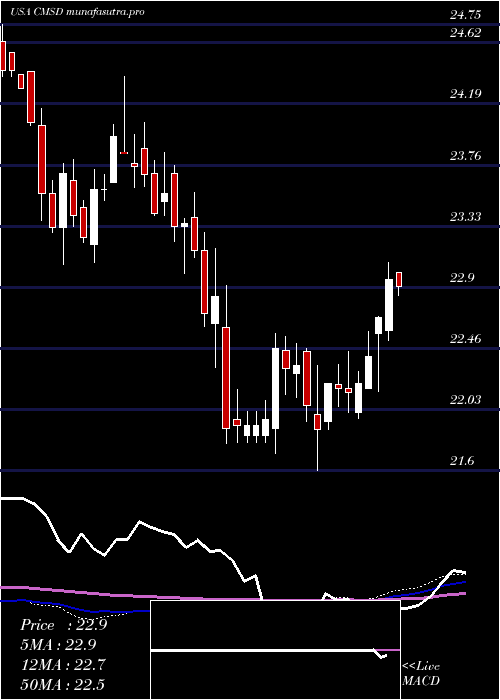
Task: Click the last red candlestick near 22.9
Action: 399,279
